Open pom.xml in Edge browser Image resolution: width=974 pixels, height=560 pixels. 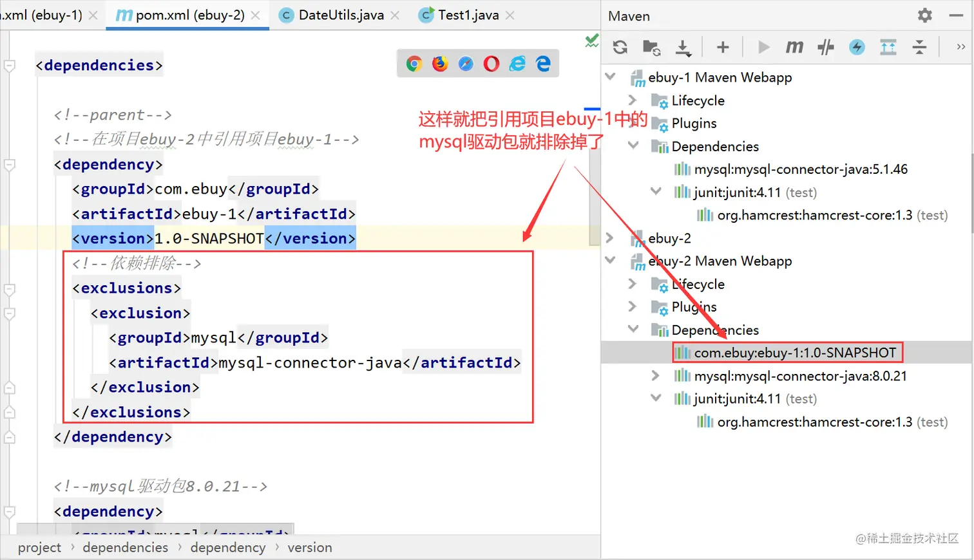pos(544,64)
